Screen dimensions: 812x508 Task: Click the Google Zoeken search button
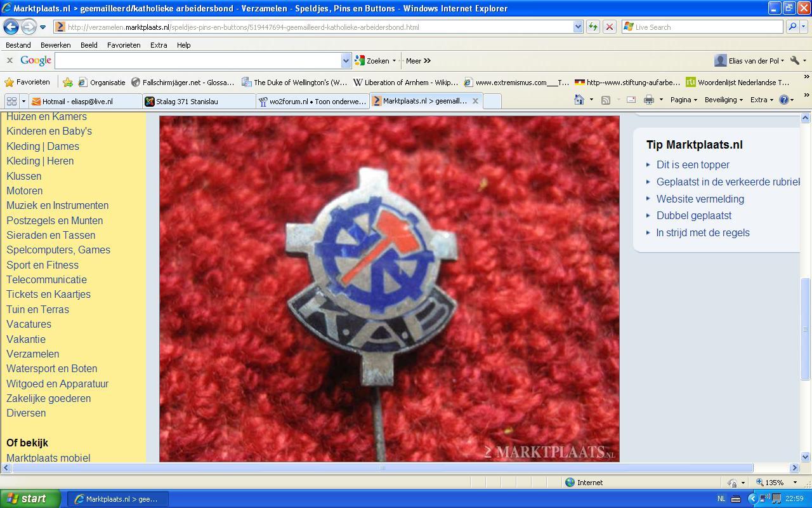372,60
